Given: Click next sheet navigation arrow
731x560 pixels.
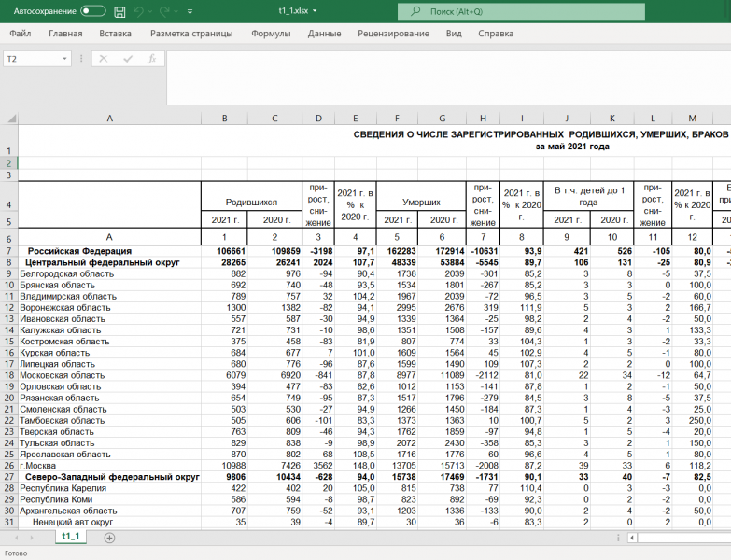Looking at the screenshot, I should pos(32,539).
